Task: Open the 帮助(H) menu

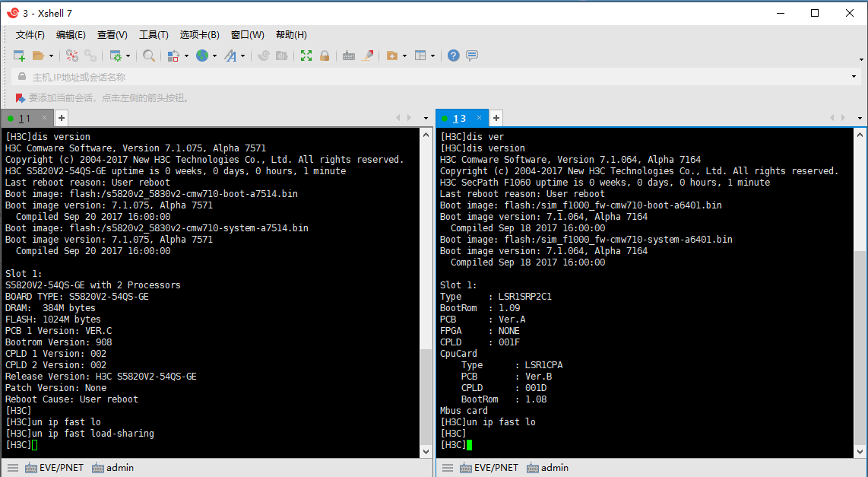Action: pos(291,35)
